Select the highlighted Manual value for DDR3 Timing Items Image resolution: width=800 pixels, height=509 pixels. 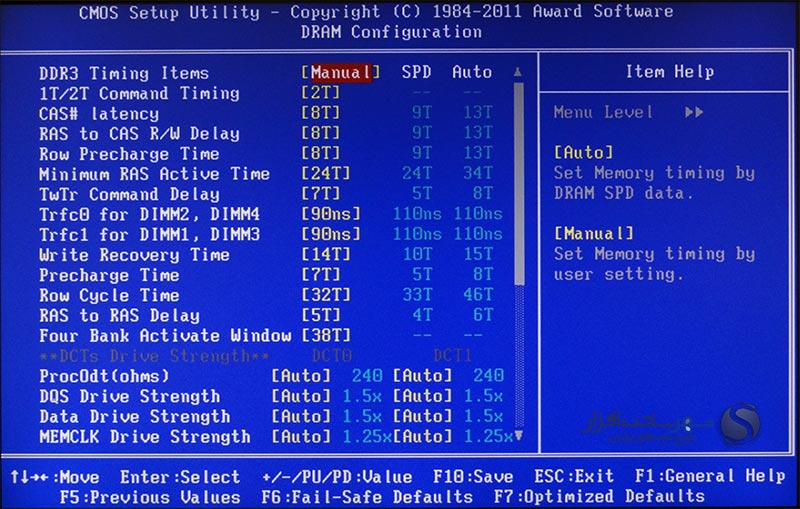pos(340,72)
